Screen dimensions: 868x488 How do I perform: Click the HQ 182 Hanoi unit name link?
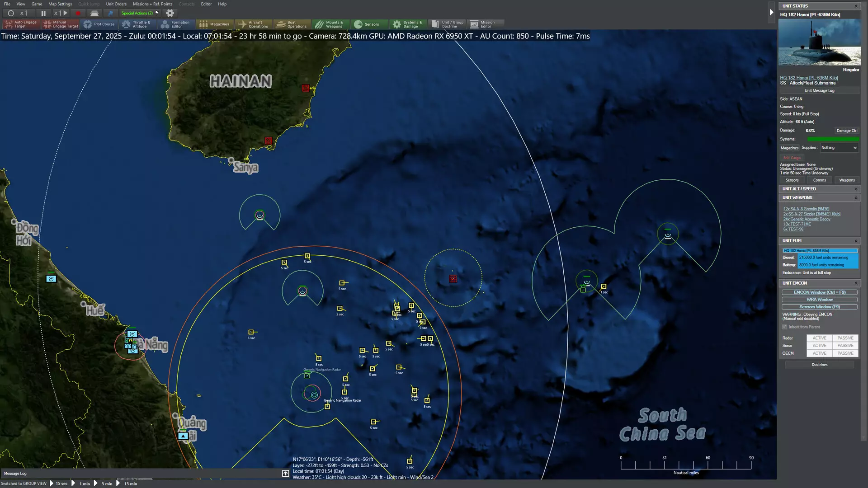tap(809, 78)
